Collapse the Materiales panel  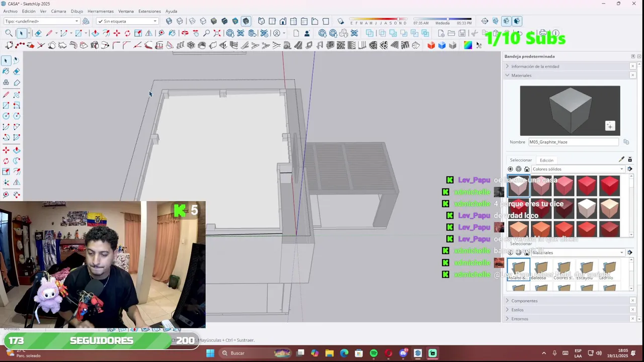click(x=570, y=75)
